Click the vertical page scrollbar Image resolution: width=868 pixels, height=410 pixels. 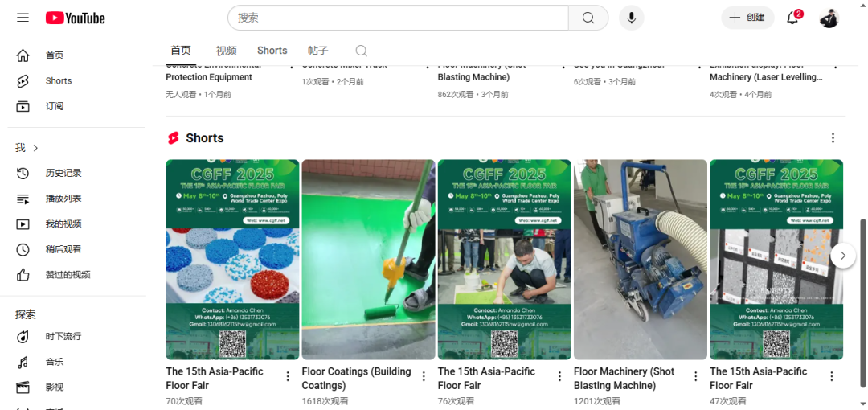click(862, 303)
